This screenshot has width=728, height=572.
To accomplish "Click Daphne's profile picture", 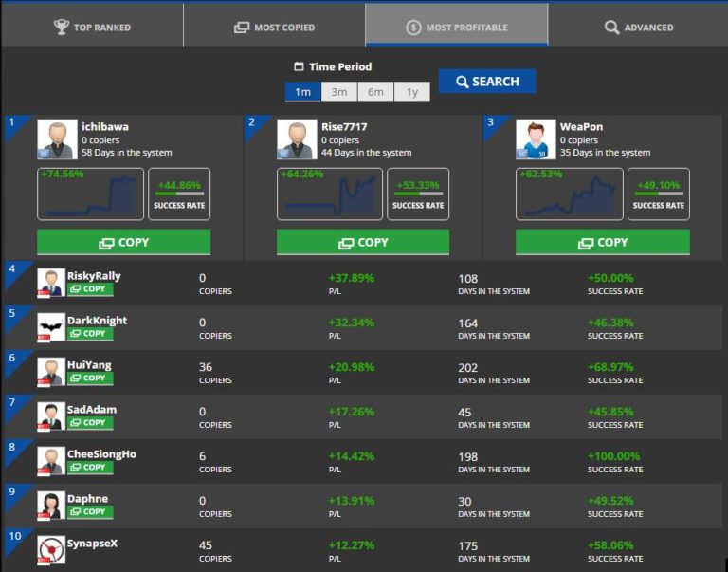I will click(x=51, y=506).
